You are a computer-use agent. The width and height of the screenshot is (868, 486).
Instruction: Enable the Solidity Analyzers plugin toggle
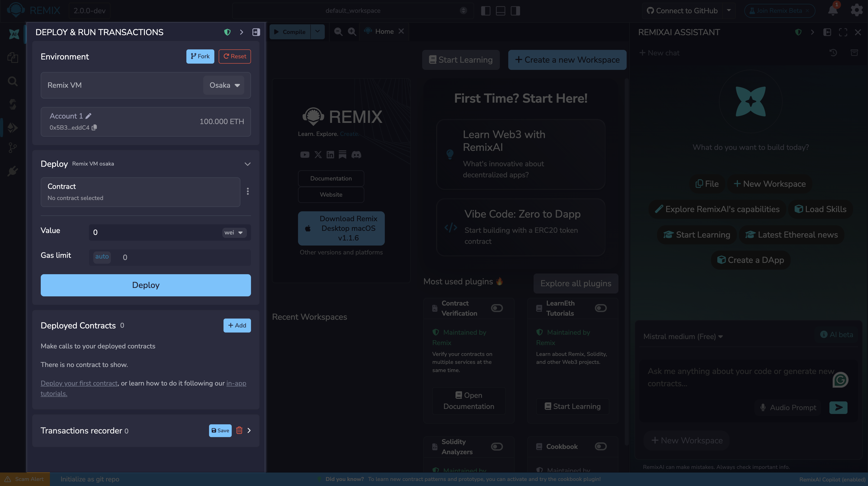497,446
